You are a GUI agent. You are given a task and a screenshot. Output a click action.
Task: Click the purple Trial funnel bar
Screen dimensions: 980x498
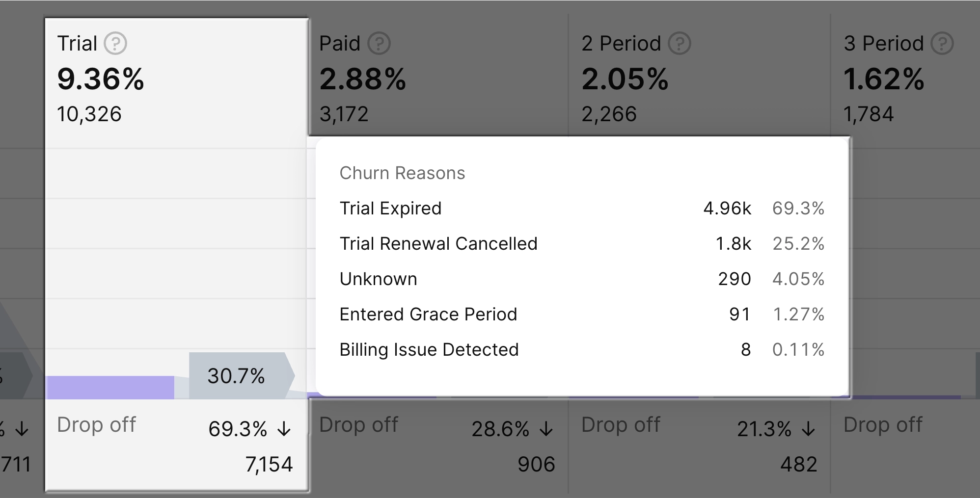tap(110, 388)
